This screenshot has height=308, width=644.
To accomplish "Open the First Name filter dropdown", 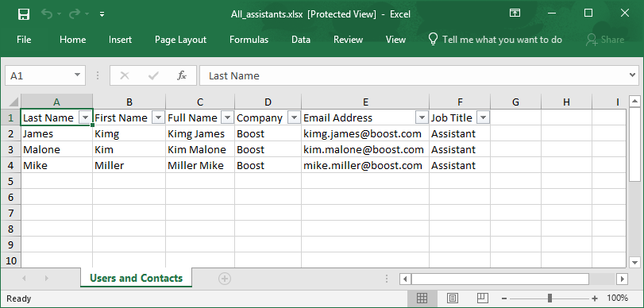I will (x=158, y=117).
